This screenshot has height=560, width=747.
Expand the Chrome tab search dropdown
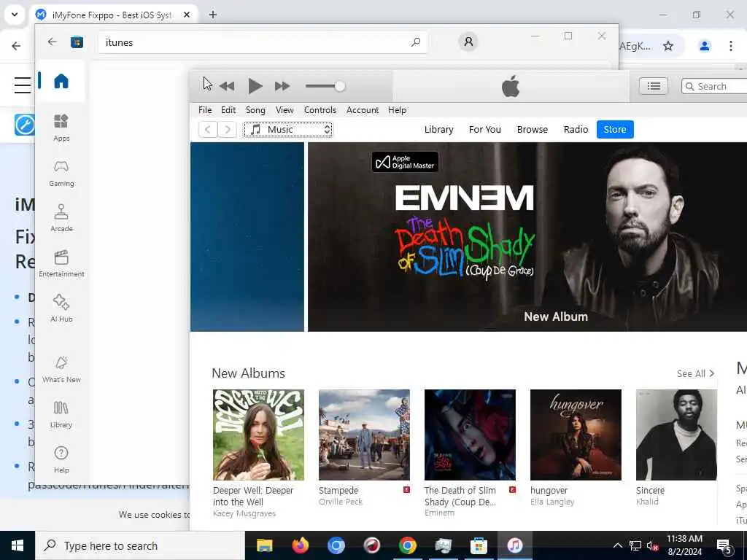[x=15, y=15]
